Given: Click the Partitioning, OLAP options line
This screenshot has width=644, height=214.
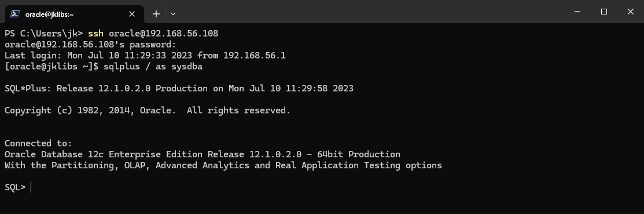Looking at the screenshot, I should click(223, 165).
